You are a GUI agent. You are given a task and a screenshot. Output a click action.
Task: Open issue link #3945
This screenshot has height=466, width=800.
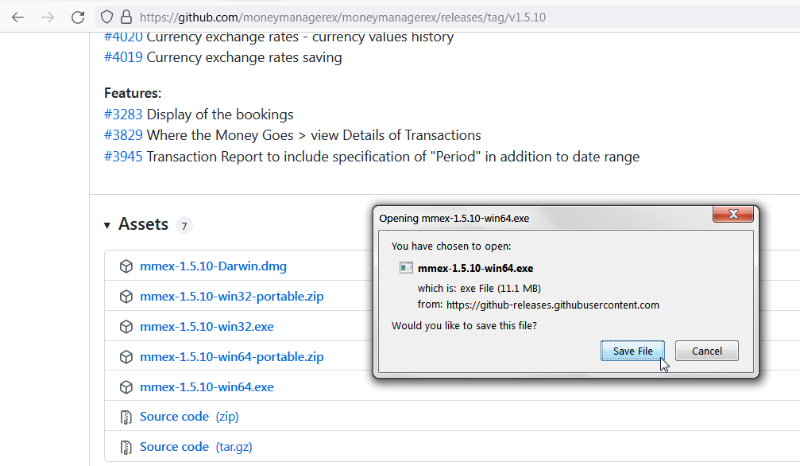123,157
